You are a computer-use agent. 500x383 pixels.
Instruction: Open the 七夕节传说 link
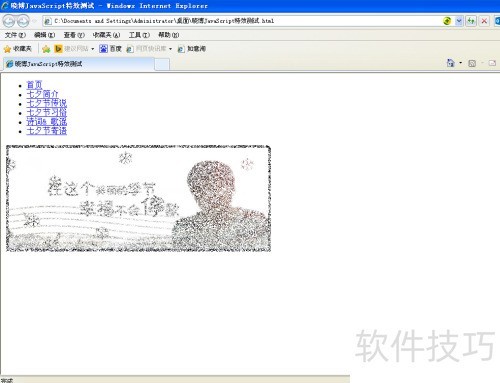coord(47,103)
